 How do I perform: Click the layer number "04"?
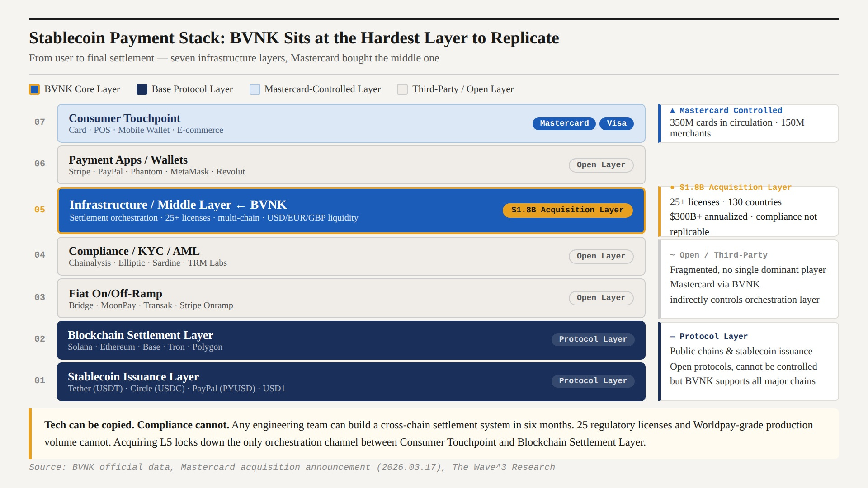40,255
